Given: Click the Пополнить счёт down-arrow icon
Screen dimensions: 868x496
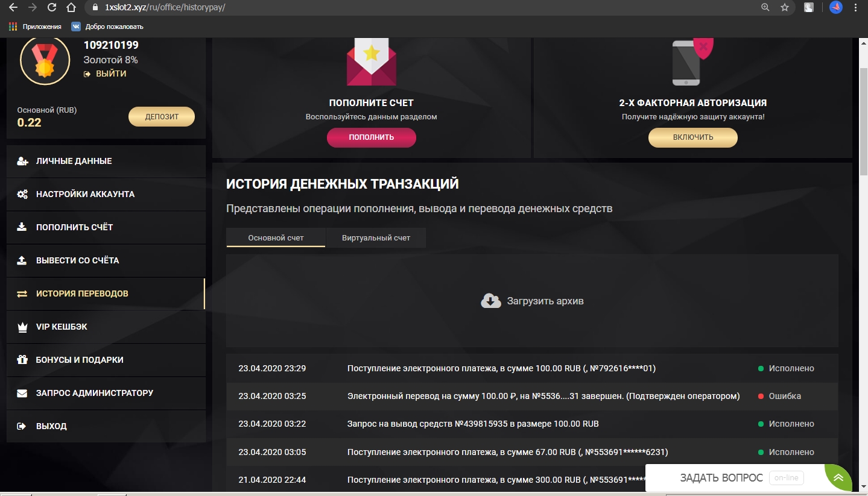Looking at the screenshot, I should 23,227.
